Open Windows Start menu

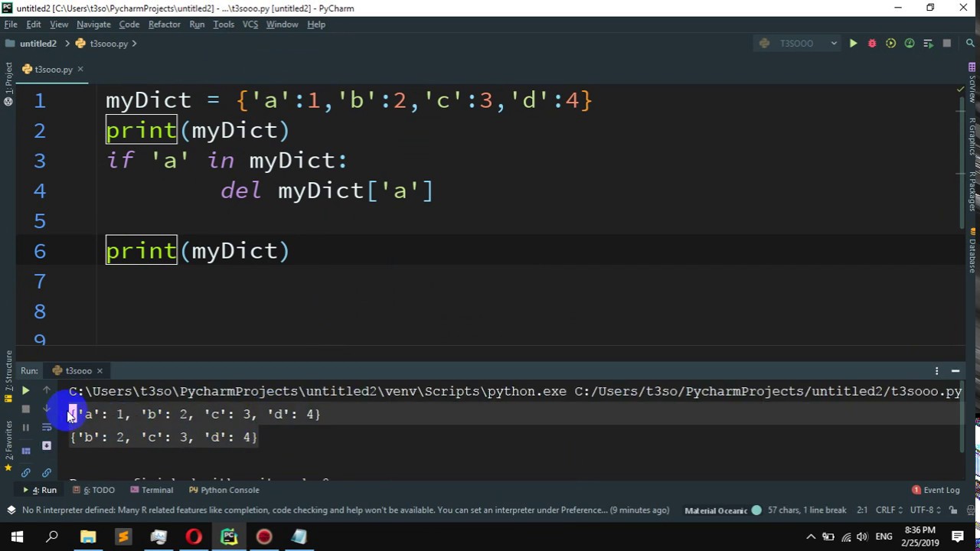tap(17, 536)
